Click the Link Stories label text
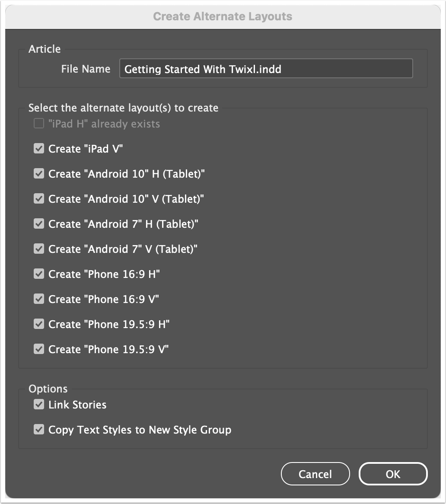This screenshot has width=446, height=504. click(x=77, y=405)
